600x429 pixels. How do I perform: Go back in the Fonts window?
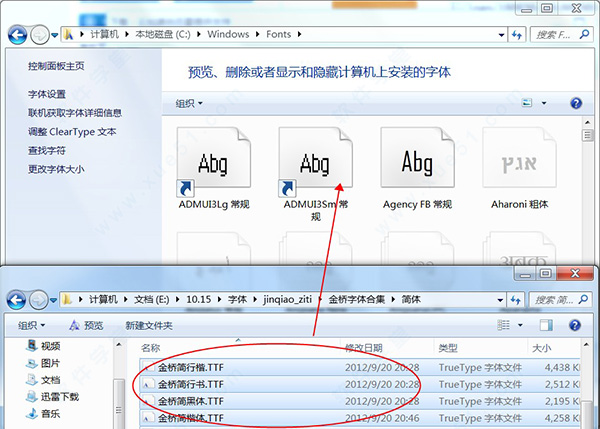click(x=17, y=35)
